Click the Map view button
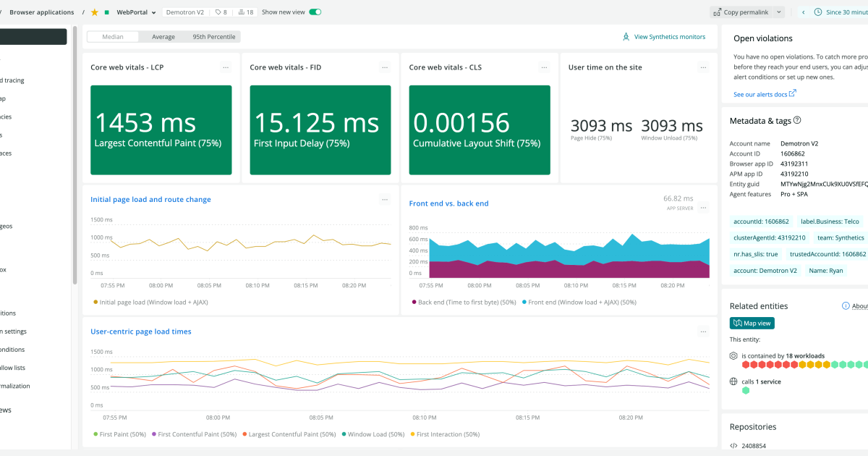Screen dimensions: 868x456 click(x=752, y=324)
